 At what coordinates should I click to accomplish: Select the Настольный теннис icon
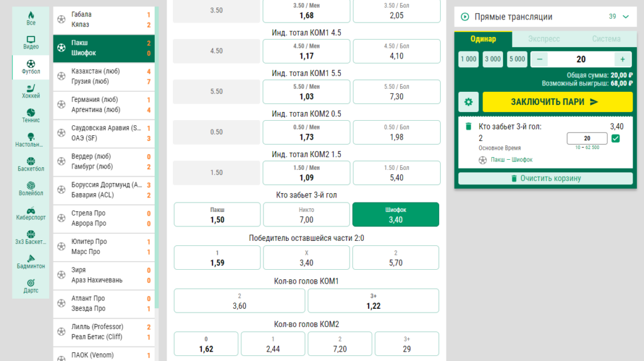point(31,136)
